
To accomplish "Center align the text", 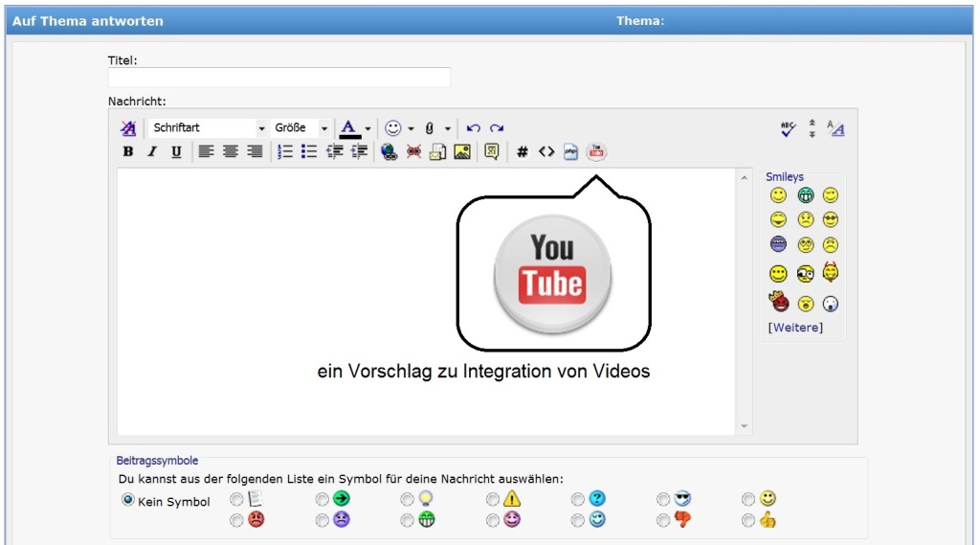I will (230, 151).
